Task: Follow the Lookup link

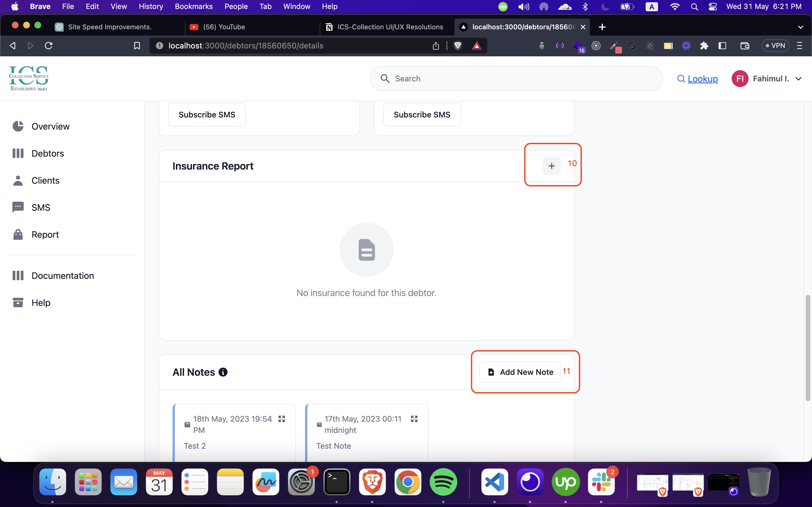Action: (x=702, y=79)
